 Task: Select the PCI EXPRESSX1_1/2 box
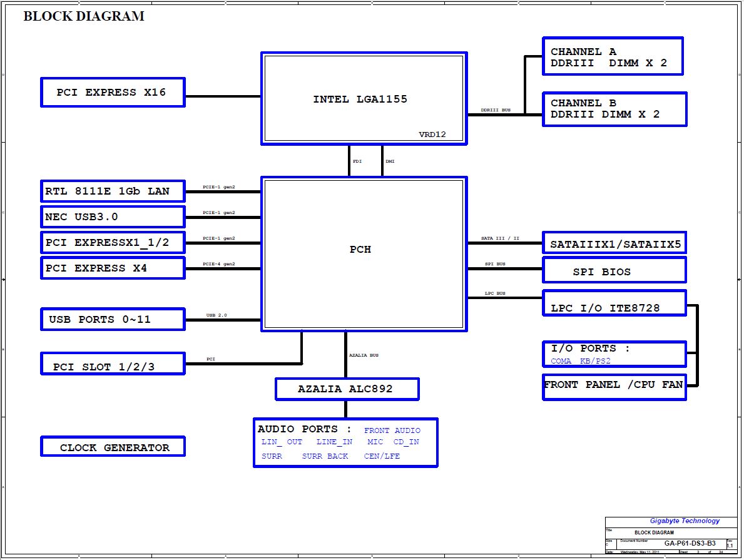point(113,242)
